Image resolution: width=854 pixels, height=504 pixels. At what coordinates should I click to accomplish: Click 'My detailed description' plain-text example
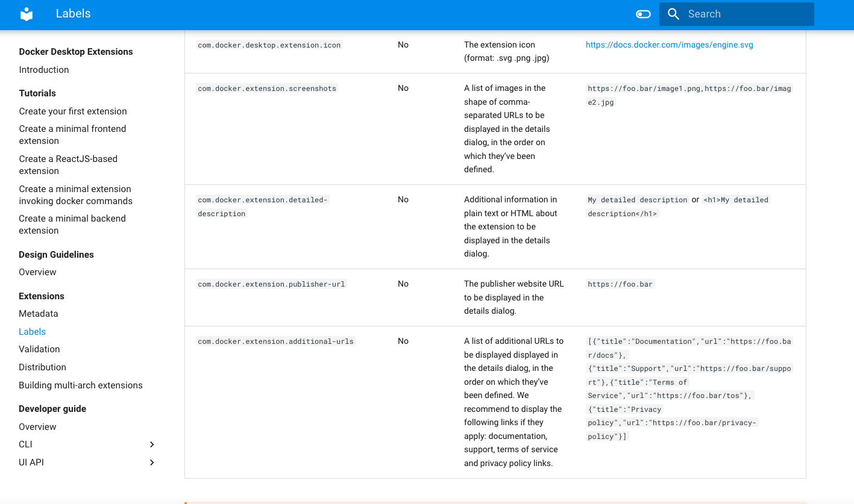click(638, 200)
